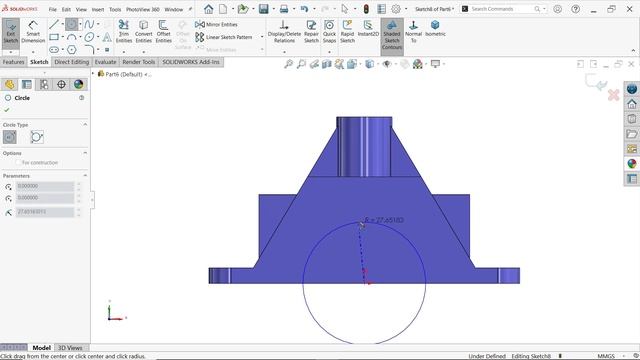The width and height of the screenshot is (640, 360).
Task: Select the Corner Rectangle tool
Action: (54, 37)
